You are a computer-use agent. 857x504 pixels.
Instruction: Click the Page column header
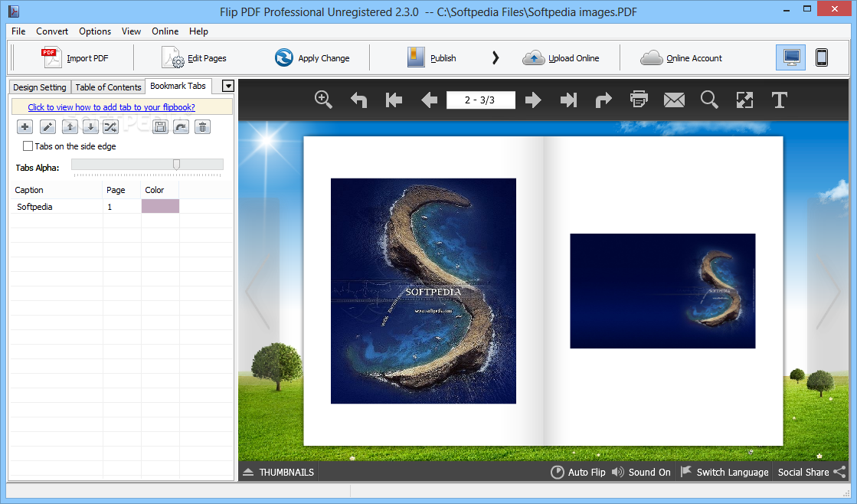tap(122, 190)
